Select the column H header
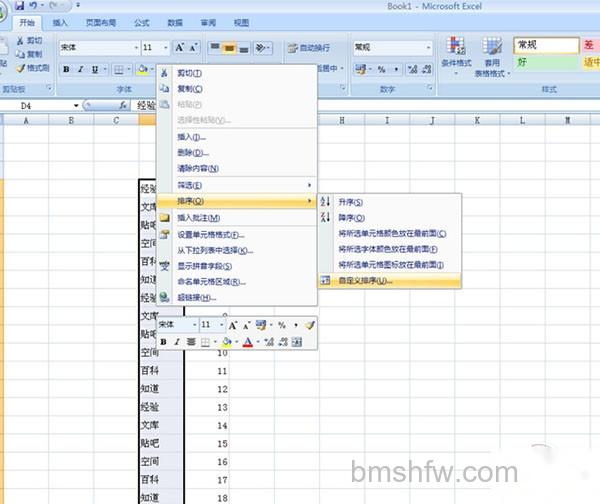Screen dimensions: 600x504 (342, 121)
